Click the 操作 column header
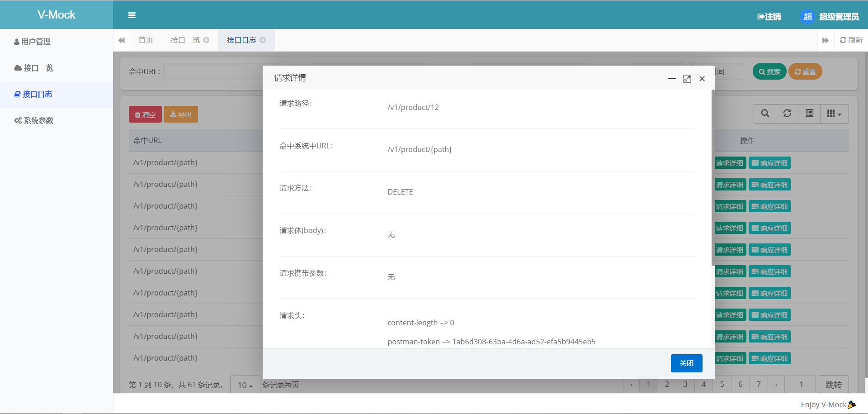 [747, 140]
